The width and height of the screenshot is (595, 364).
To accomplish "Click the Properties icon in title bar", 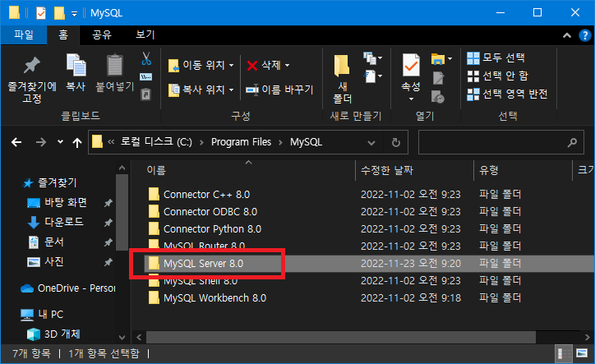I will click(41, 13).
